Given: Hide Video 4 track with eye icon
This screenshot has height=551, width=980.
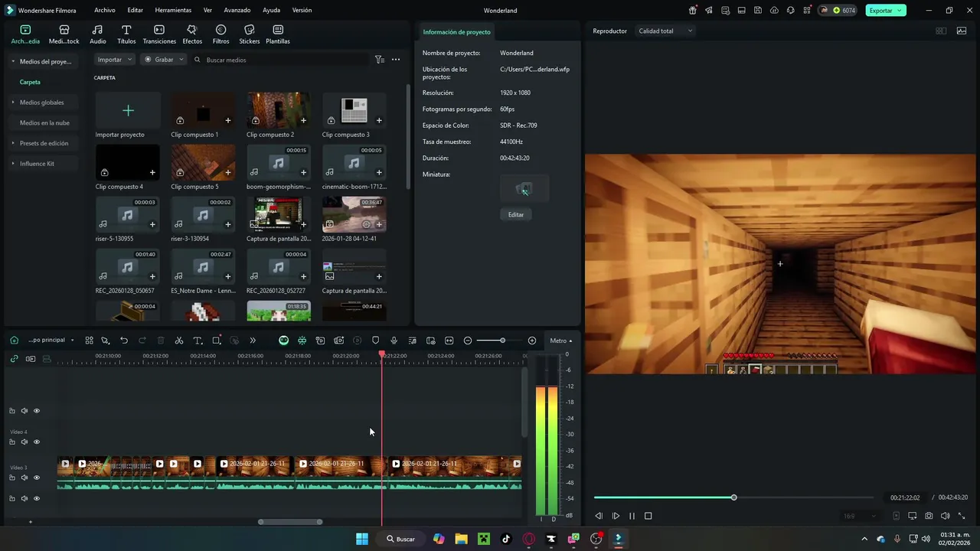Looking at the screenshot, I should click(36, 442).
